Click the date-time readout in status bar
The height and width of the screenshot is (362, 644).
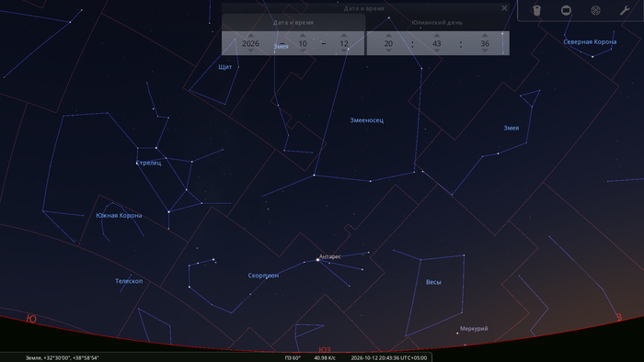click(388, 357)
